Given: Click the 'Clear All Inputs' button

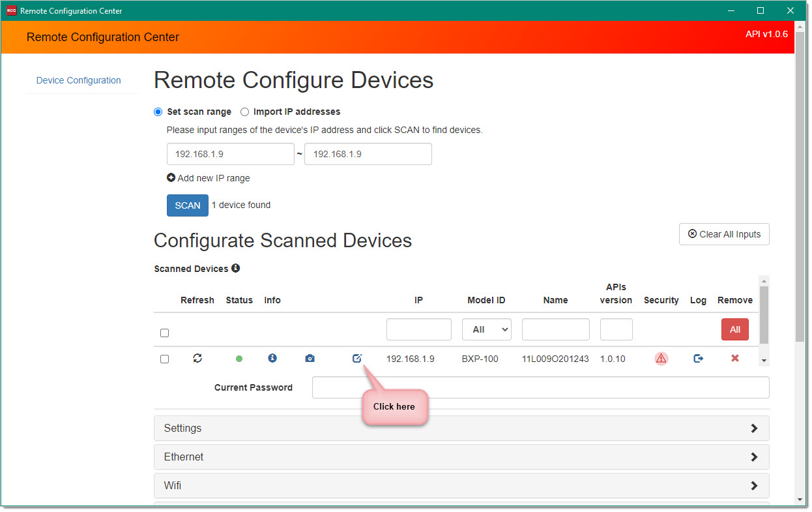Looking at the screenshot, I should click(x=723, y=234).
